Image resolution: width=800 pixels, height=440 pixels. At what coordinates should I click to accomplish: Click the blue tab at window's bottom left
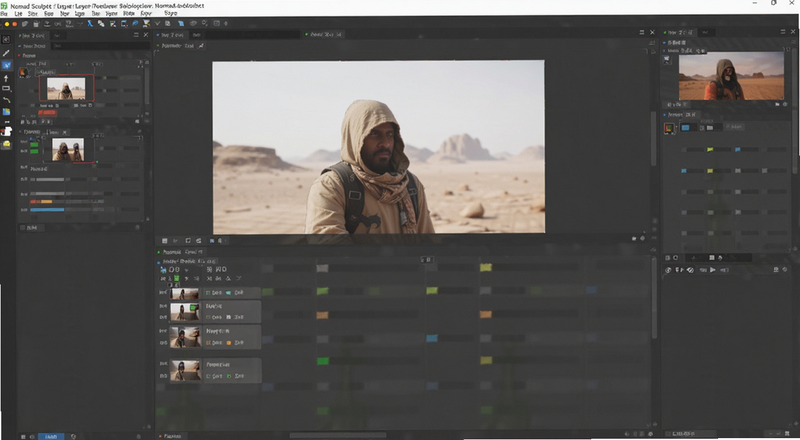click(51, 436)
